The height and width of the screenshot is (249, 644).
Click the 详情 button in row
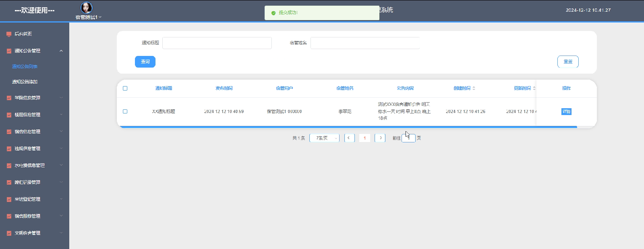click(x=566, y=111)
